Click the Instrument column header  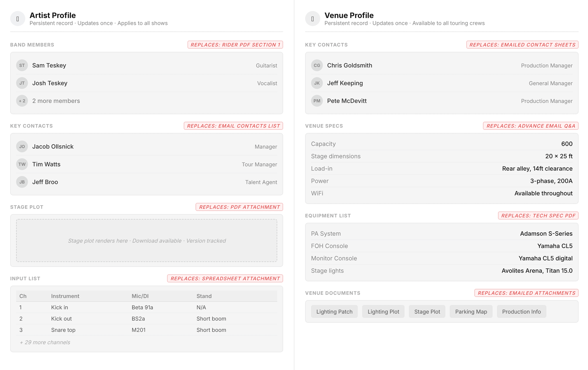click(x=65, y=296)
